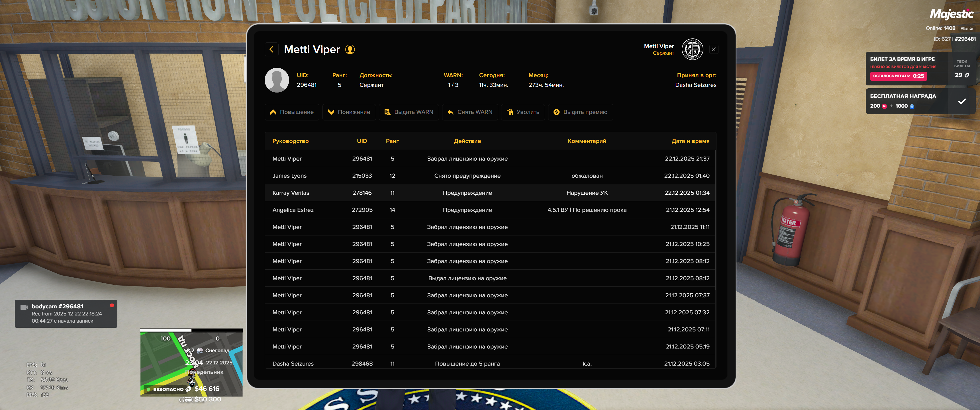Screen dimensions: 980x410
Task: Click the grey member profile picture
Action: click(277, 80)
